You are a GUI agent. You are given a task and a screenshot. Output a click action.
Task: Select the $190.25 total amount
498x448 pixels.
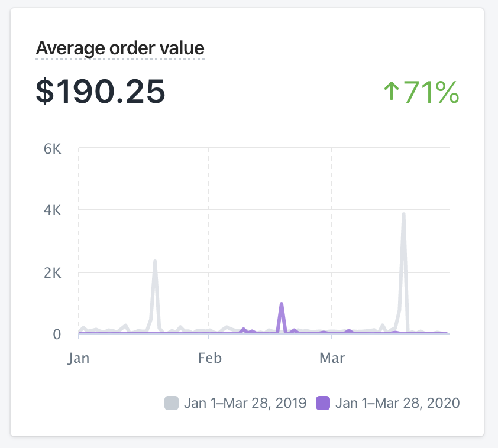click(x=101, y=92)
